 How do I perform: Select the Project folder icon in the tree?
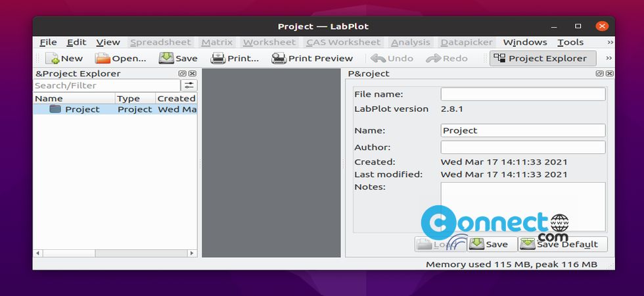point(55,109)
